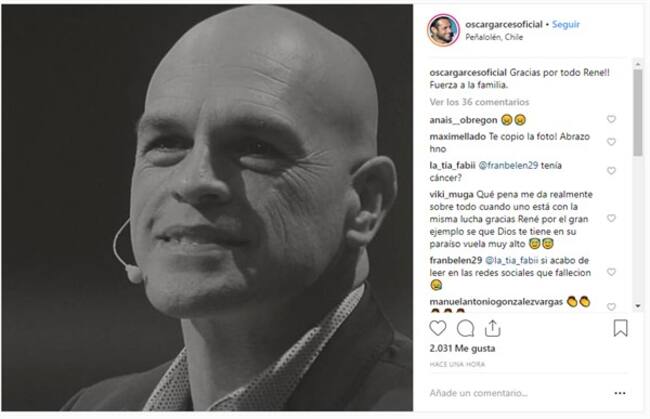Viewport: 650px width, 419px height.
Task: Like maximellado's comment
Action: [611, 141]
